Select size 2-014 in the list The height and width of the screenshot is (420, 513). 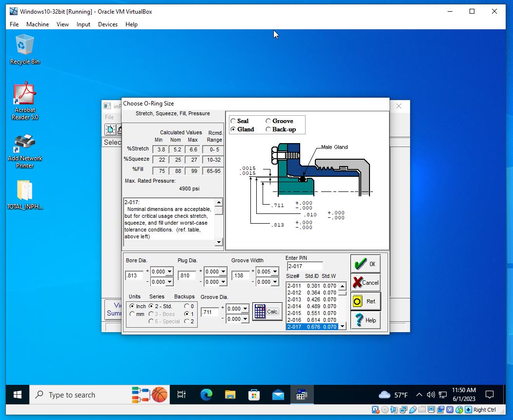(312, 306)
